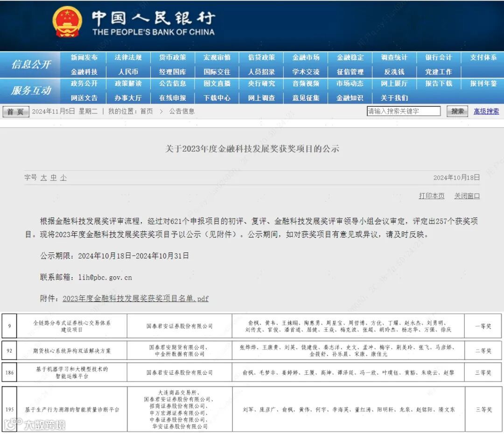504x434 pixels.
Task: Click row number 186 cell
Action: [10, 372]
